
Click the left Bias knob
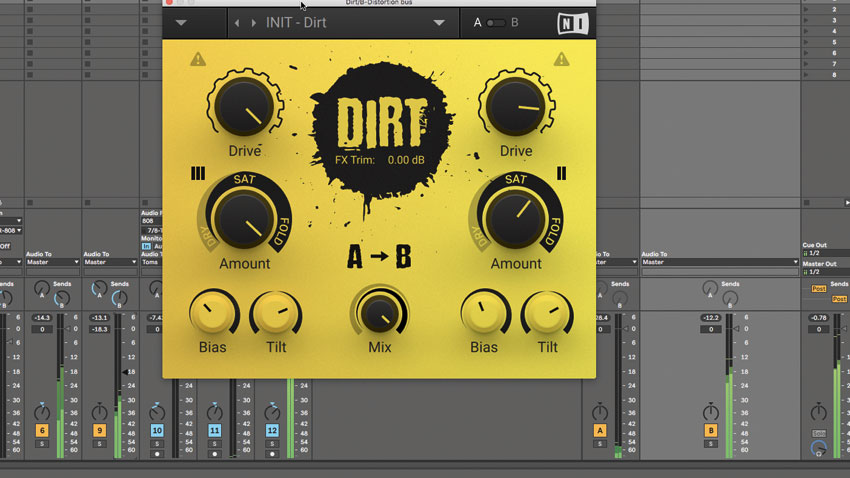click(x=212, y=312)
